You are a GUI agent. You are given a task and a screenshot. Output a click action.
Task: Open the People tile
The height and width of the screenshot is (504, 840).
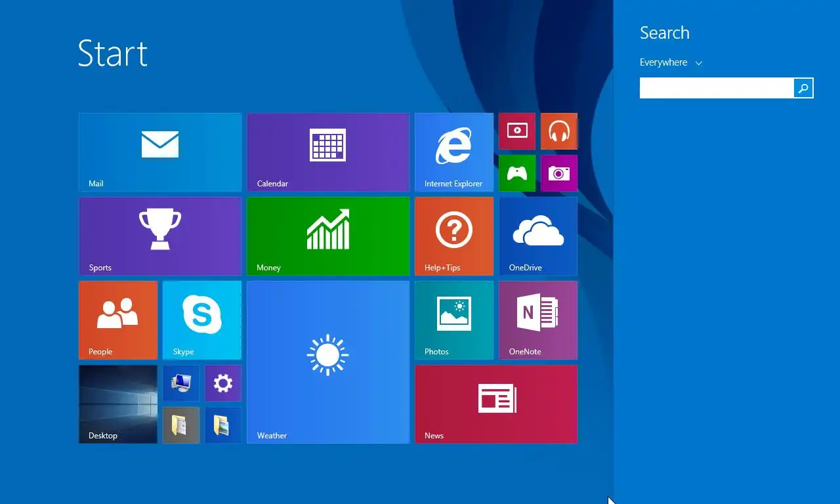coord(118,320)
